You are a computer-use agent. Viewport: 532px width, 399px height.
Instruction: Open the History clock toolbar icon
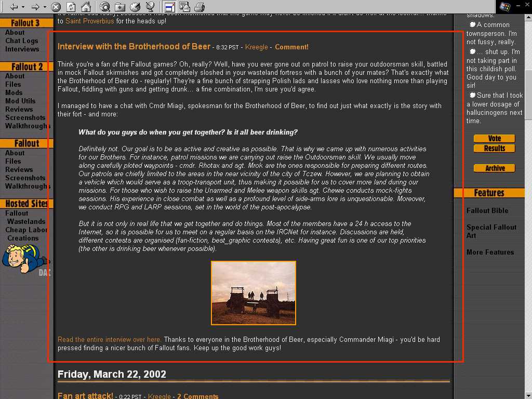(135, 7)
